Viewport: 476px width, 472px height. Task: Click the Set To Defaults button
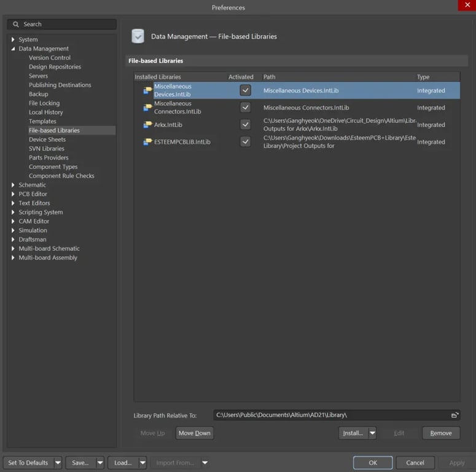[x=28, y=463]
